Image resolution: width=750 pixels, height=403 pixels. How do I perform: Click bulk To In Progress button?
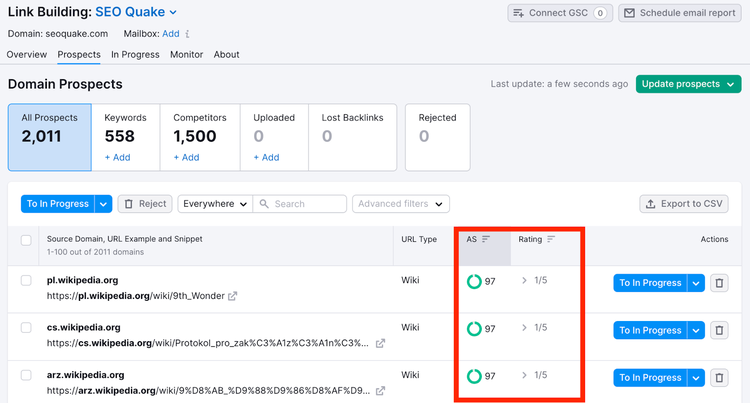58,204
